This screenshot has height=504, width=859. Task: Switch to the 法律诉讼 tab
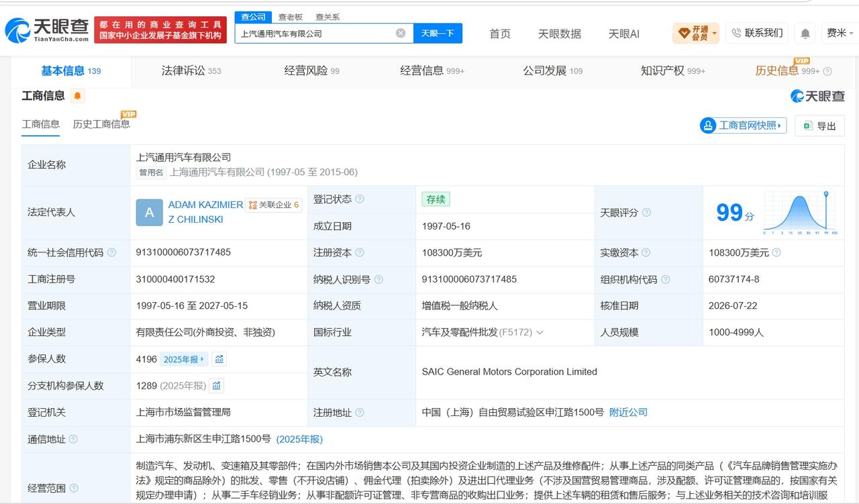click(191, 70)
